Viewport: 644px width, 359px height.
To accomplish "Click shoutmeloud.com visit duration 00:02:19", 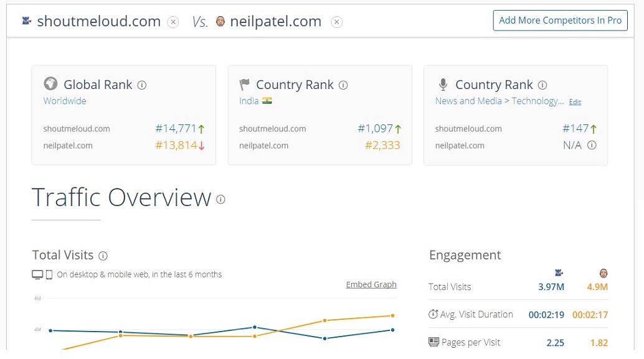I will (546, 315).
